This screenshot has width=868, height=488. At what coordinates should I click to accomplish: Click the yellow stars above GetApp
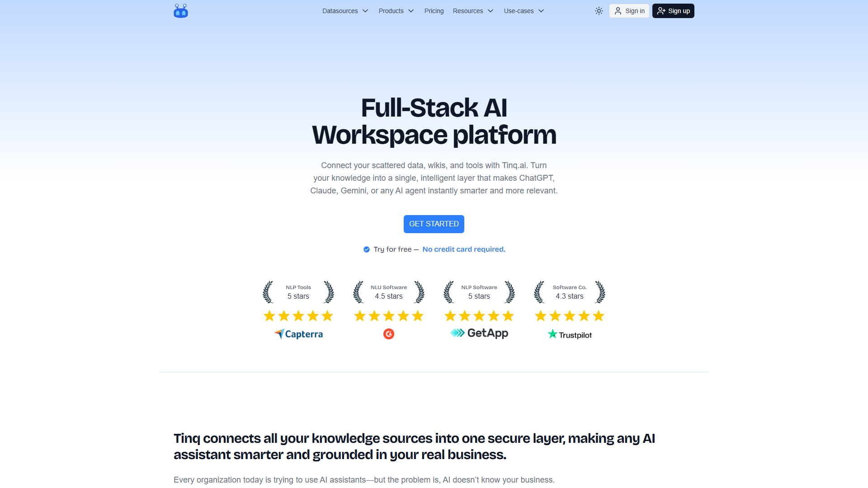[x=479, y=316]
